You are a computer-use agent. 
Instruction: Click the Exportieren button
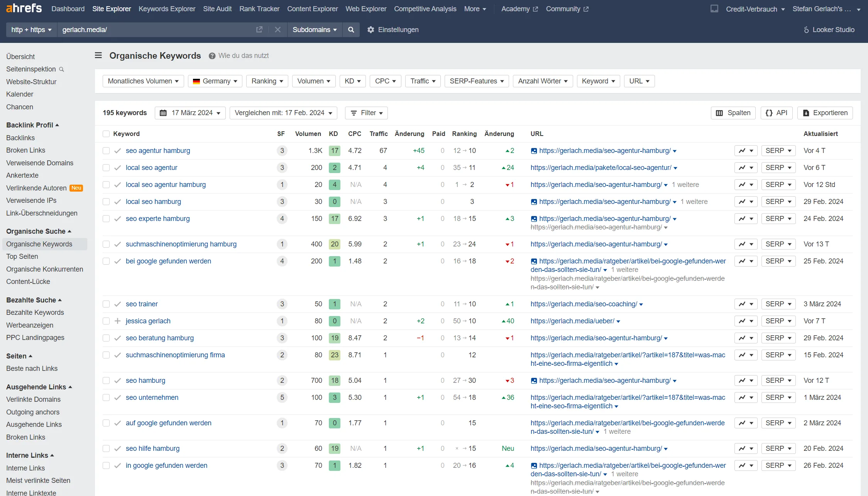click(825, 113)
